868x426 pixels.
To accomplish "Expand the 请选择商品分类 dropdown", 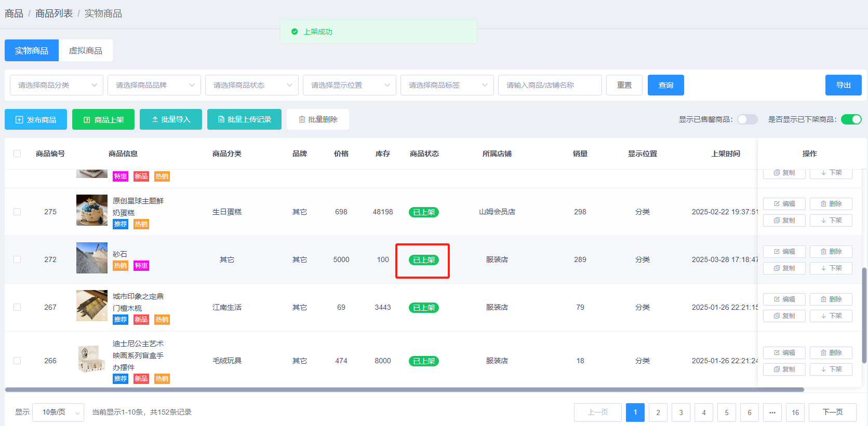I will pyautogui.click(x=57, y=85).
